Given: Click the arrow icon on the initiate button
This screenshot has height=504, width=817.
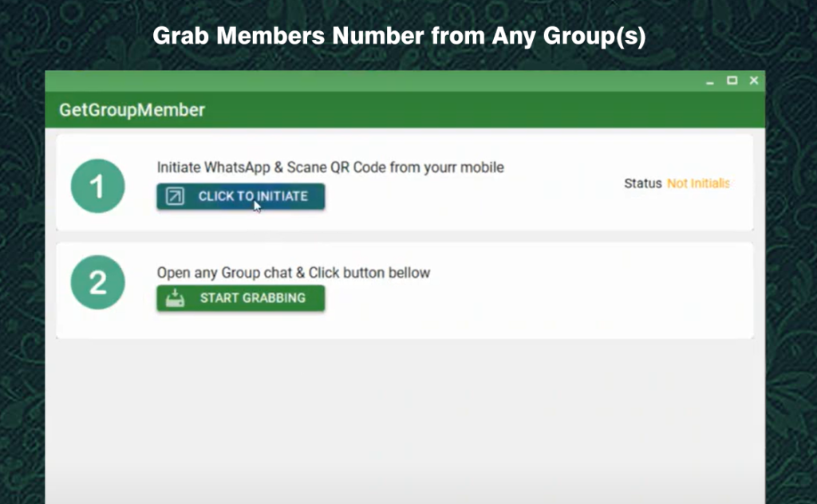Looking at the screenshot, I should [175, 196].
